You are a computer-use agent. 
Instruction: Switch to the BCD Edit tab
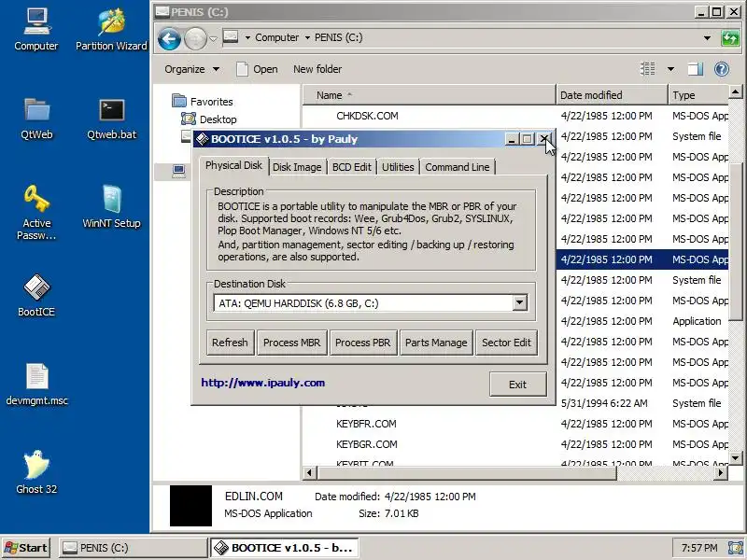352,167
